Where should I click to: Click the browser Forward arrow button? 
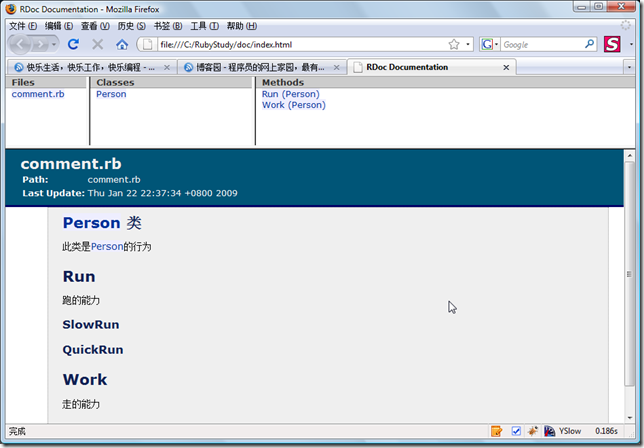click(40, 44)
